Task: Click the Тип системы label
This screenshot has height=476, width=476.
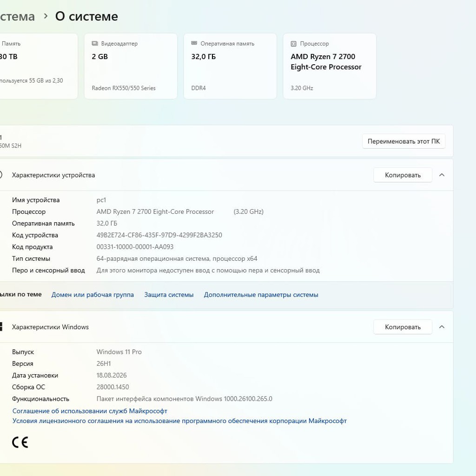Action: click(31, 258)
